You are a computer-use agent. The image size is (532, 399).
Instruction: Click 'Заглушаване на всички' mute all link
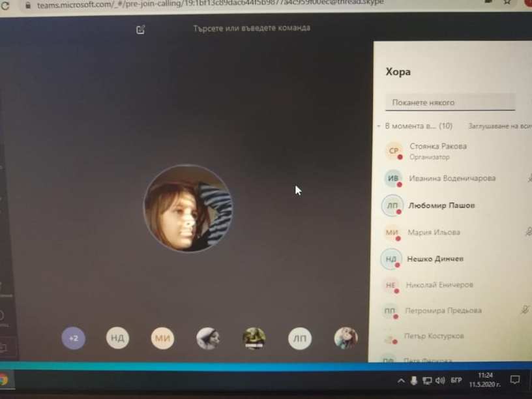(499, 126)
